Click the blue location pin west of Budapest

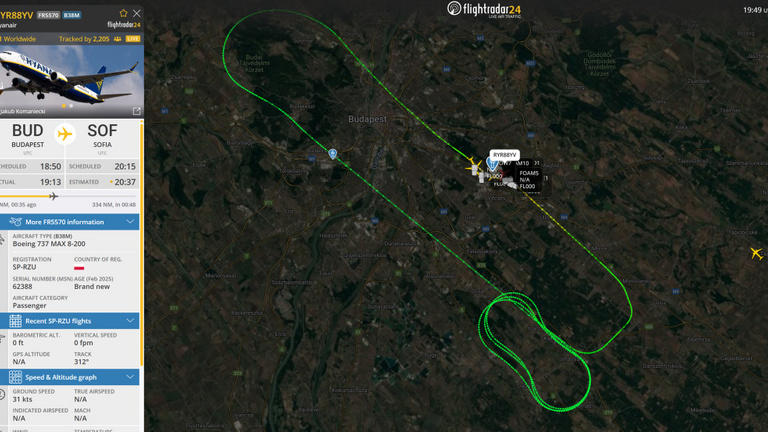pos(333,154)
